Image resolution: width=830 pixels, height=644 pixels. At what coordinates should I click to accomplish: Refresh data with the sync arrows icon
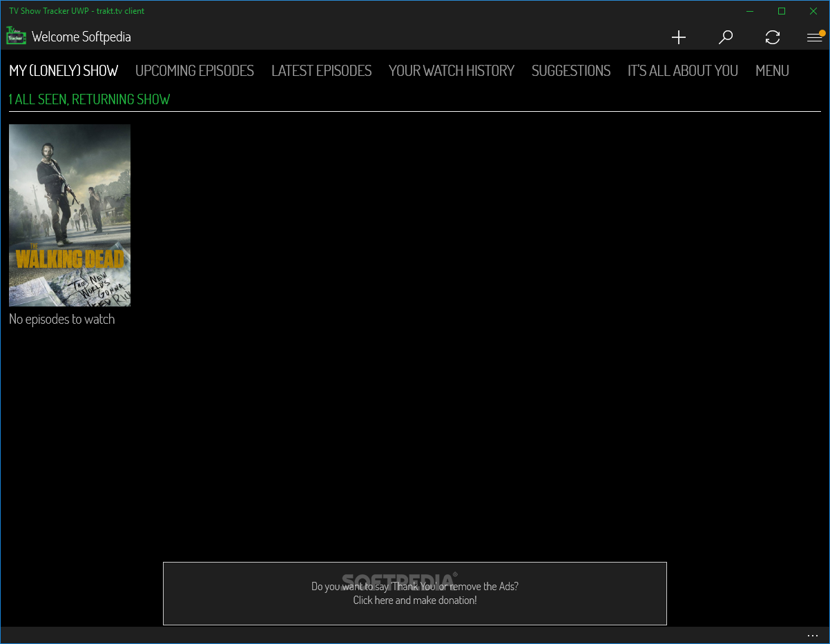773,37
